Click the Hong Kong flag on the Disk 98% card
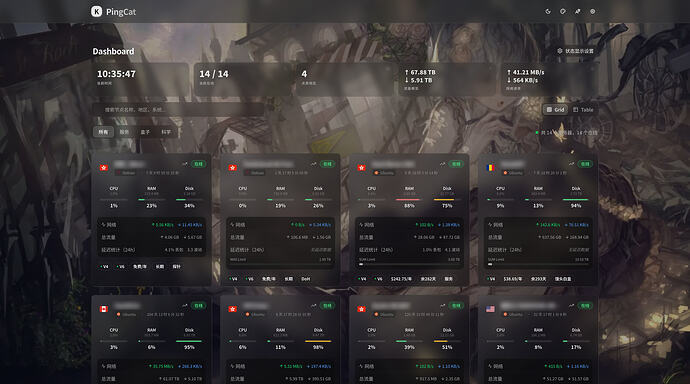The width and height of the screenshot is (690, 384). (x=233, y=309)
